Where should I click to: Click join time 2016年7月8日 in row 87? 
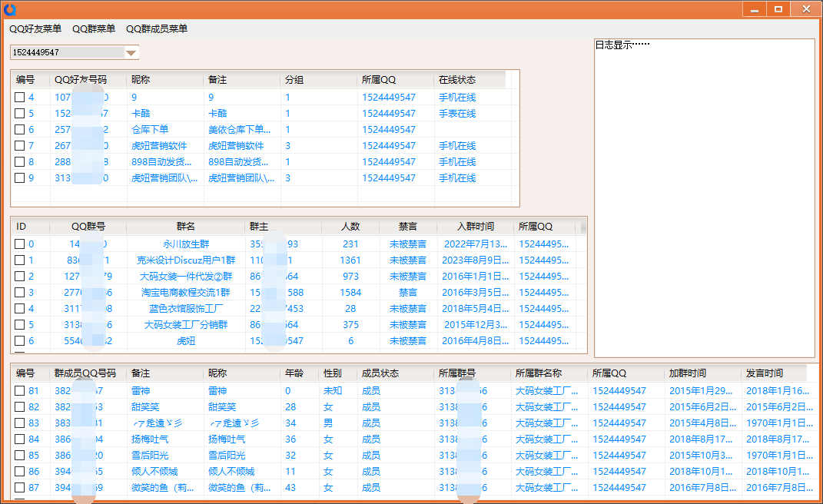[703, 488]
